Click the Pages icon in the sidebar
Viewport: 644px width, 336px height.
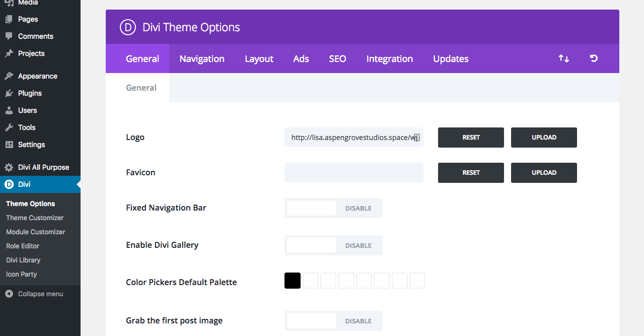click(9, 19)
